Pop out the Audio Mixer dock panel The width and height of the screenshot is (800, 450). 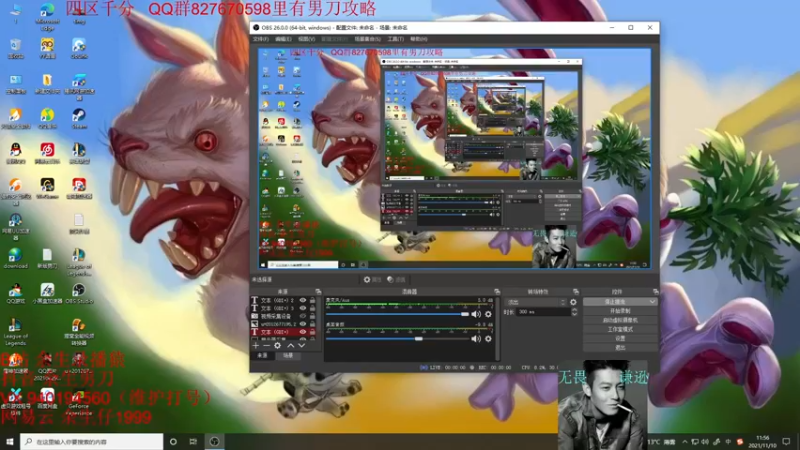(x=497, y=292)
